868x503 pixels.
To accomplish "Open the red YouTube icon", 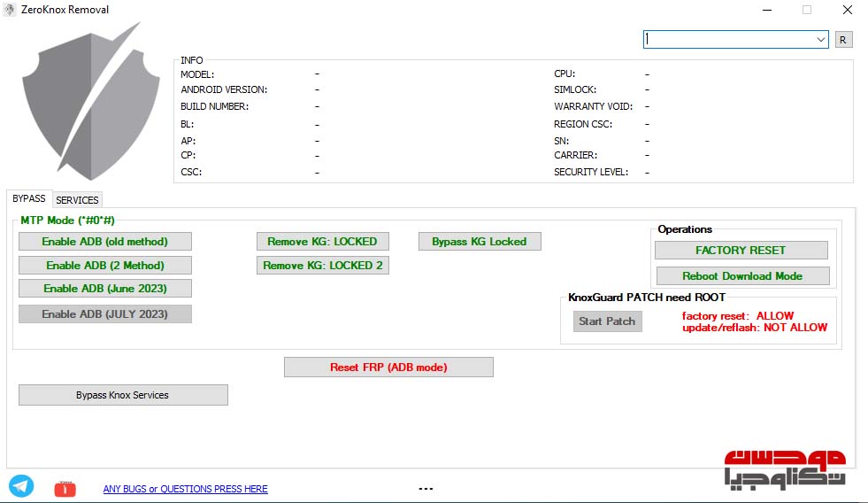I will tap(65, 489).
